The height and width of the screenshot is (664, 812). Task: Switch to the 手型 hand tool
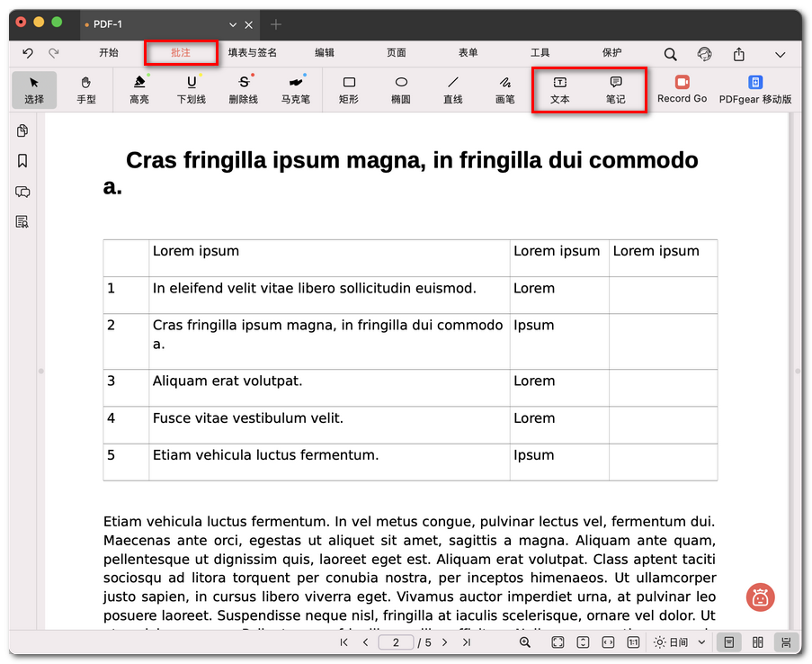86,89
